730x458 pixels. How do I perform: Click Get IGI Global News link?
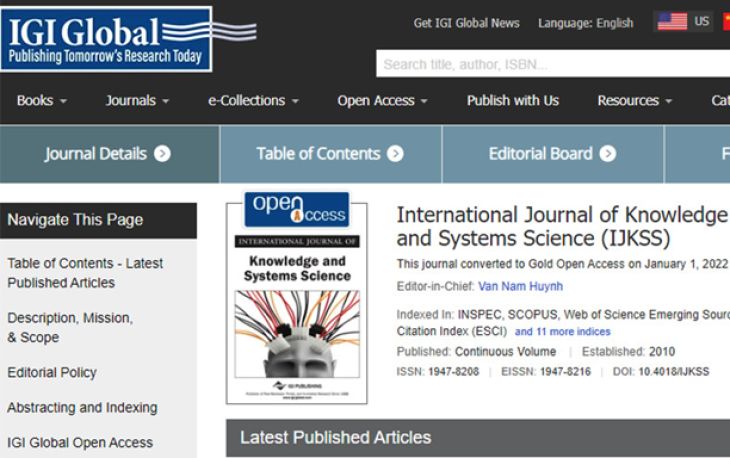(x=466, y=23)
